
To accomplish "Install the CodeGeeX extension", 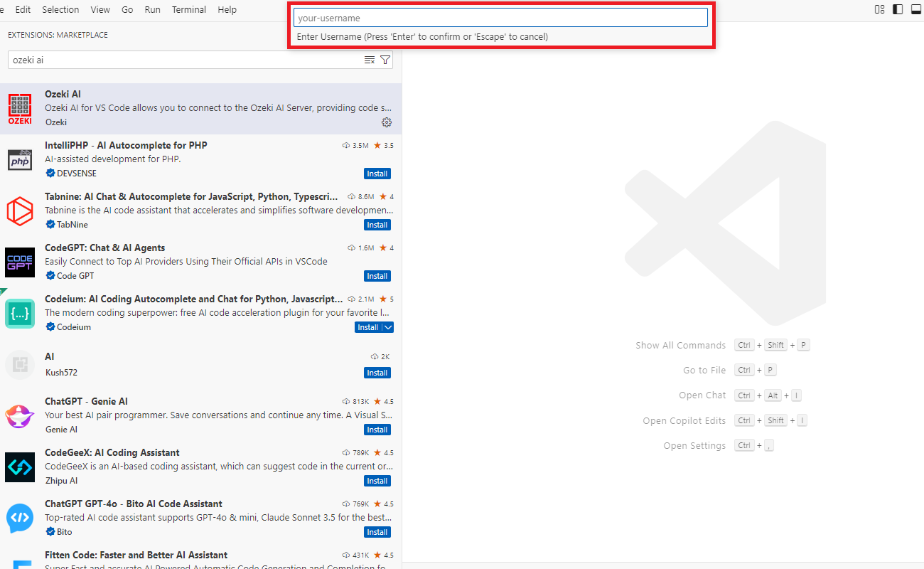I will pos(377,481).
